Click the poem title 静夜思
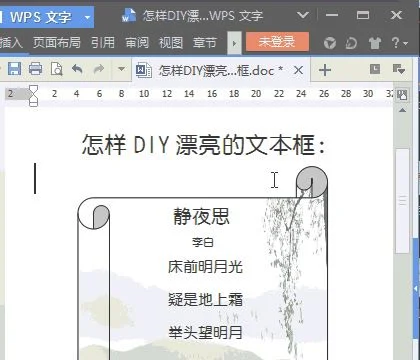Screen dimensions: 420x360 pos(202,216)
